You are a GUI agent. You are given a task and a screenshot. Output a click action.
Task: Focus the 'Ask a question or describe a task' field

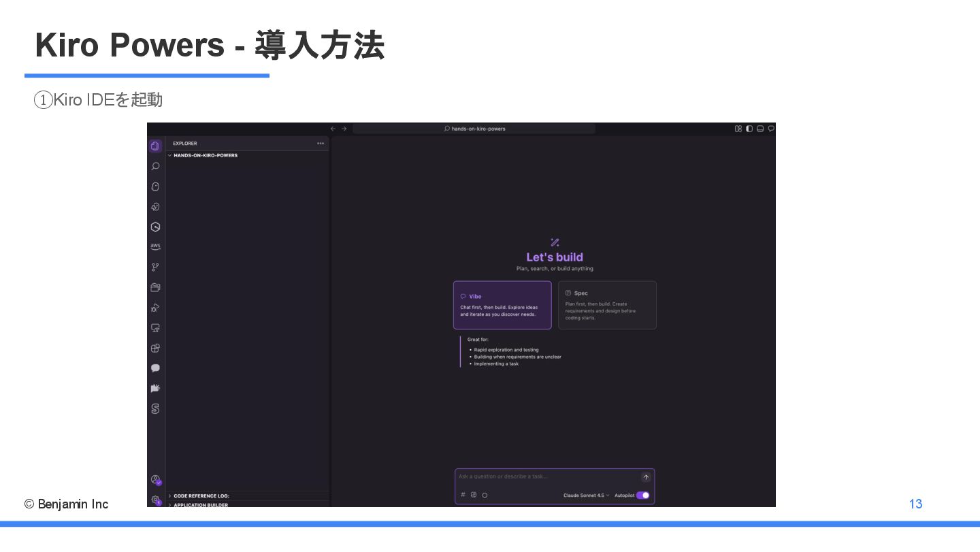549,476
